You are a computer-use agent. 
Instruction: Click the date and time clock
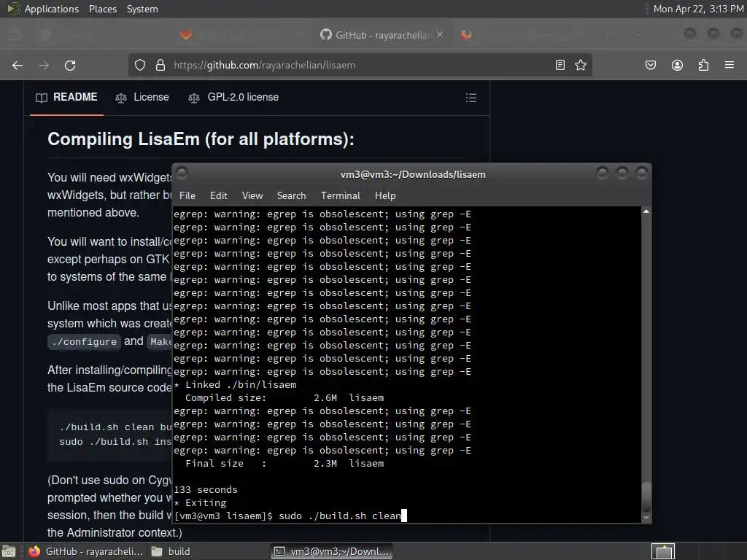[698, 9]
